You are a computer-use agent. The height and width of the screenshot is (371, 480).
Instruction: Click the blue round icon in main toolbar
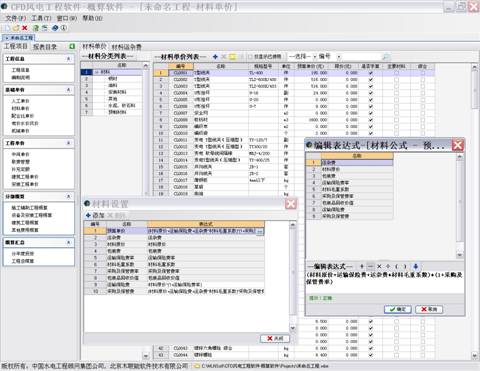point(55,28)
